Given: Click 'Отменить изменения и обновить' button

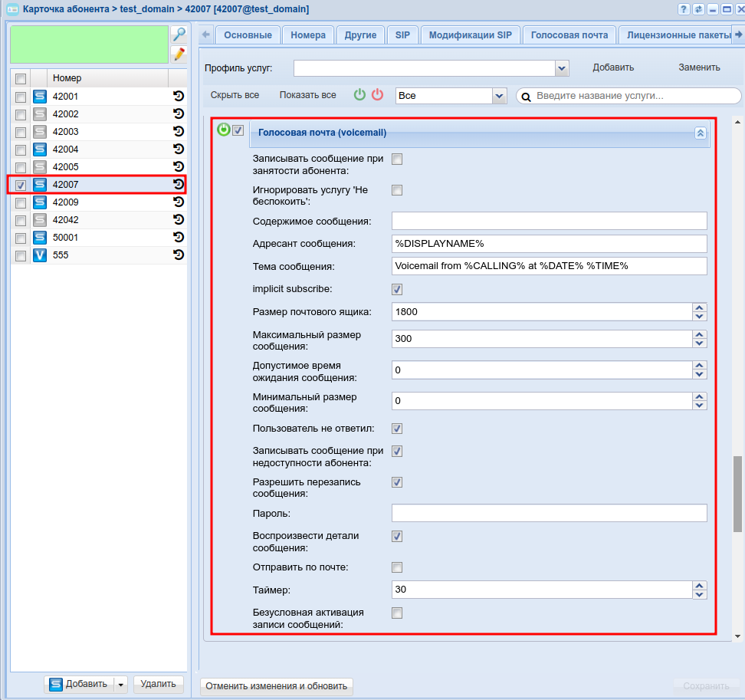Looking at the screenshot, I should tap(277, 686).
